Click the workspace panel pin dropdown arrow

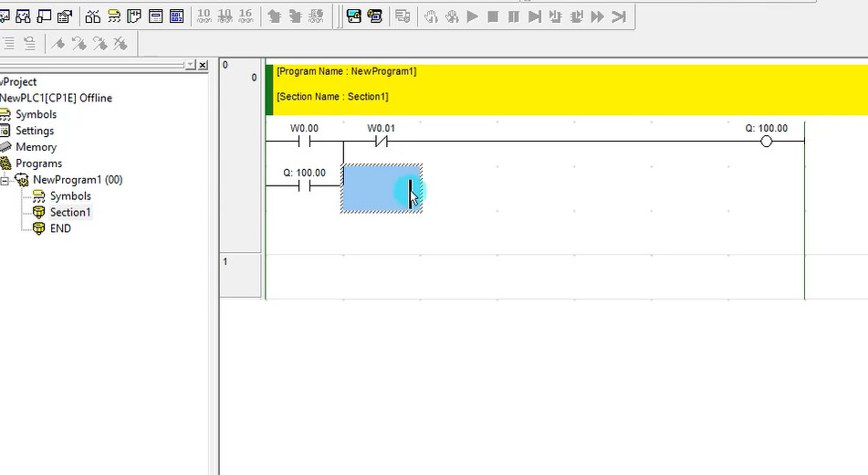coord(191,66)
